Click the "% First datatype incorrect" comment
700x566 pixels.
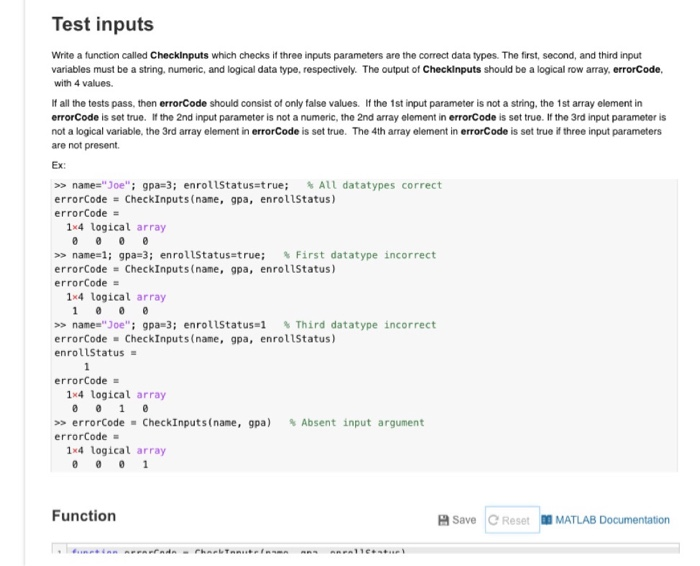(x=360, y=255)
